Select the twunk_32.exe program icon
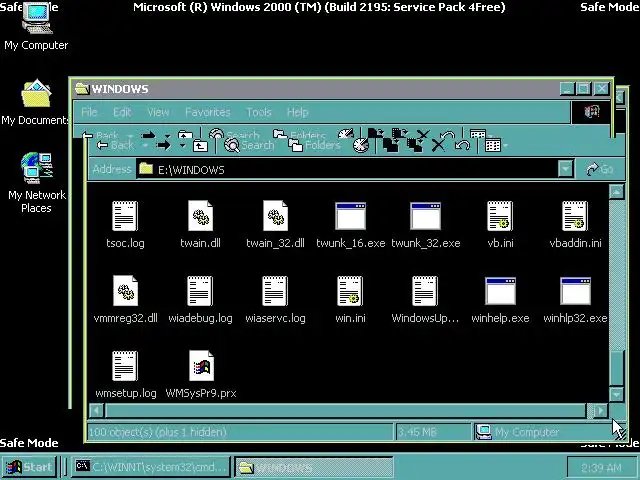The width and height of the screenshot is (640, 480). [x=425, y=216]
